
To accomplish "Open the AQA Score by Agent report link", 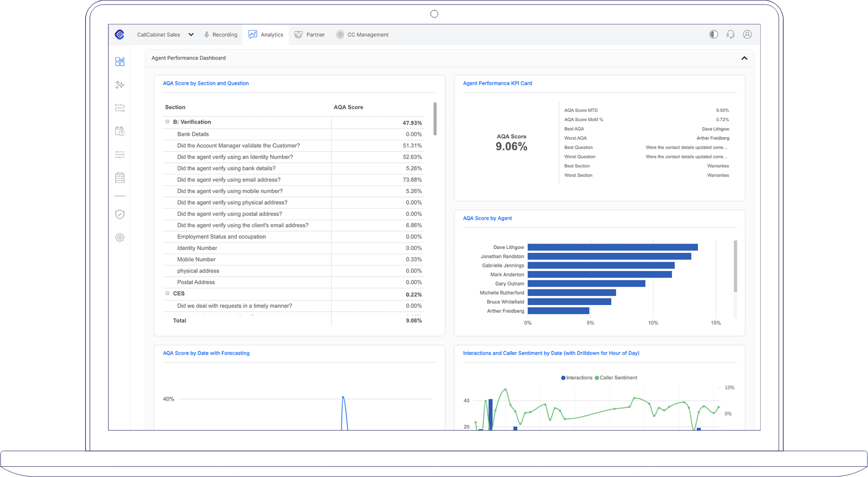I will pyautogui.click(x=487, y=218).
